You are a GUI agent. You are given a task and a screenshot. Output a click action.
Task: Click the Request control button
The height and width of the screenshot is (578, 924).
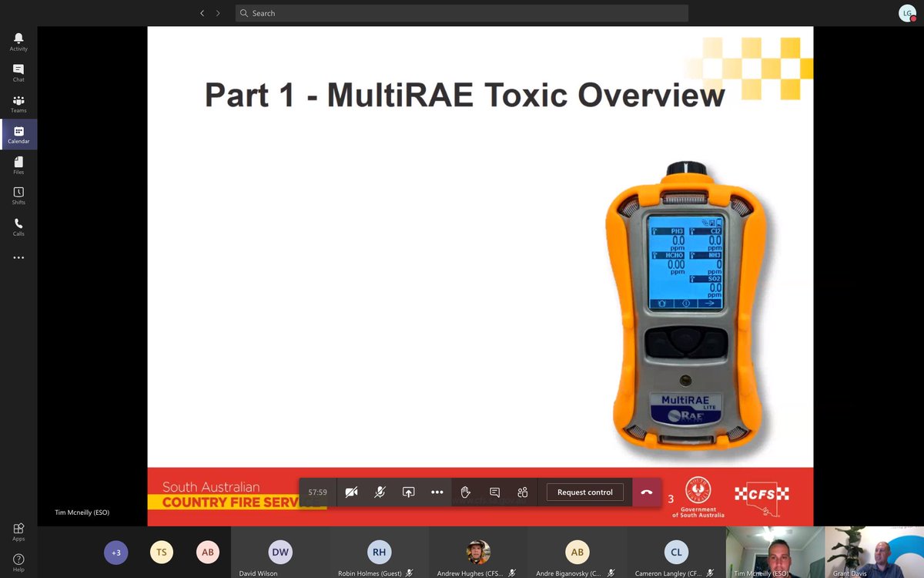pos(585,492)
